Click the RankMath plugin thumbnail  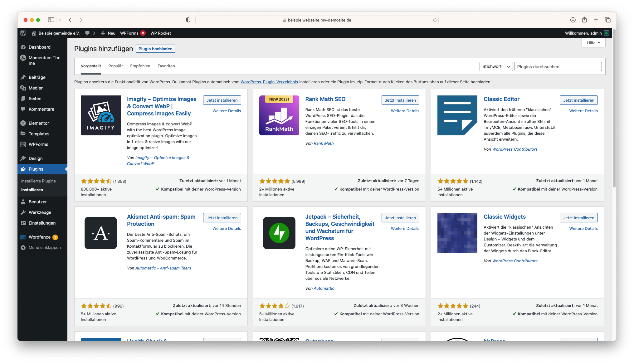(x=279, y=115)
